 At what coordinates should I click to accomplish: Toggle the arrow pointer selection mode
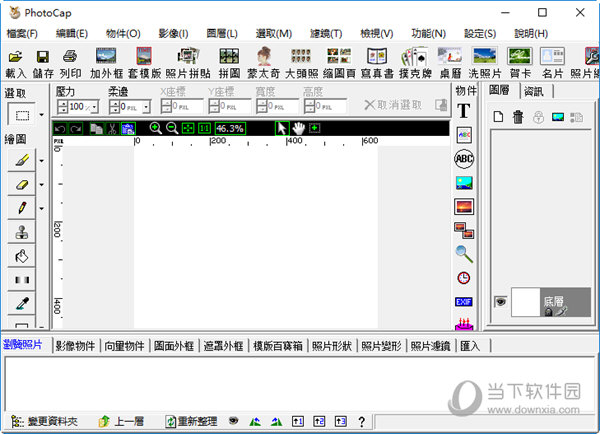click(x=282, y=128)
